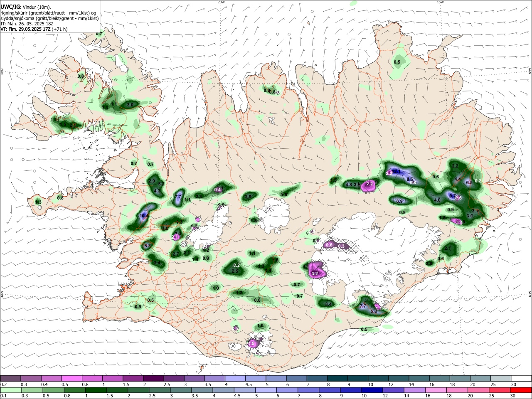Screen dimensions: 532x399
Task: Click the 5.8 precipitation value
Action: click(373, 311)
